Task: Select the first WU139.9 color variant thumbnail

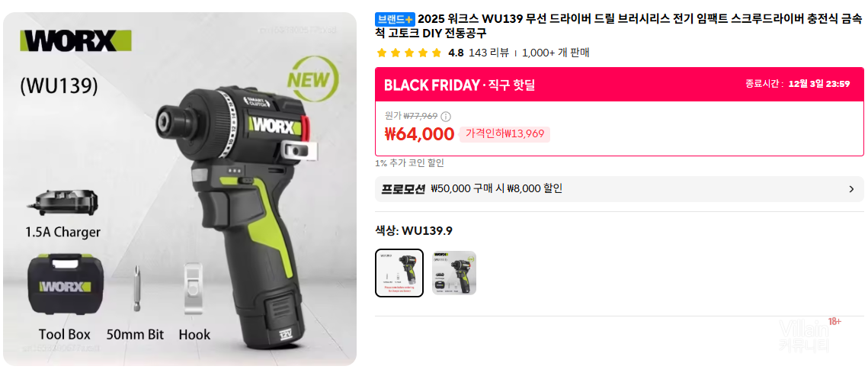Action: pyautogui.click(x=399, y=272)
